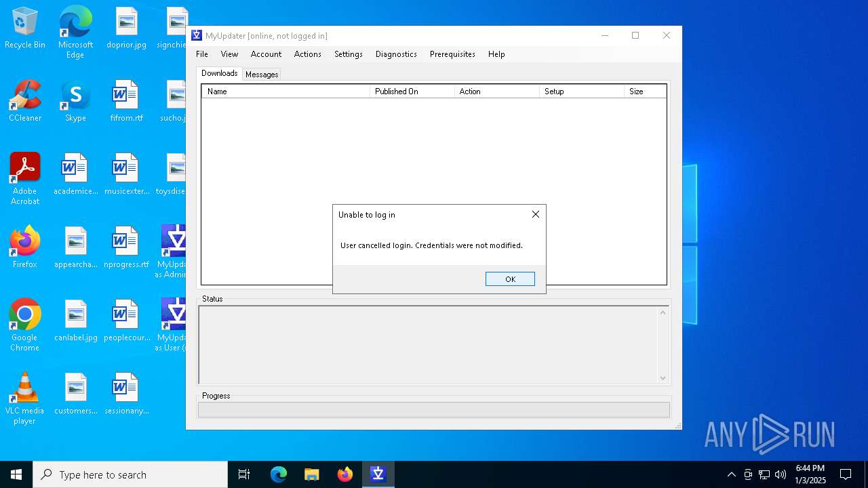Open the Windows Start menu
Viewport: 868px width, 488px height.
click(16, 474)
